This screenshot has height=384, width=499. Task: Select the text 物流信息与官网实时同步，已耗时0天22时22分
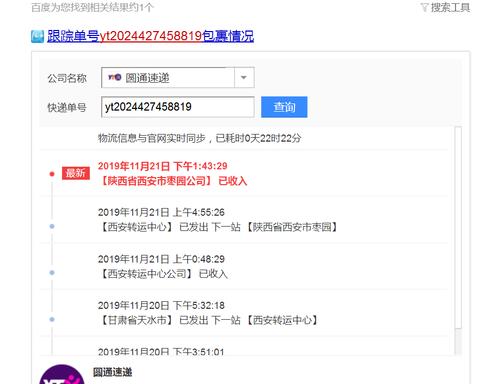click(199, 138)
